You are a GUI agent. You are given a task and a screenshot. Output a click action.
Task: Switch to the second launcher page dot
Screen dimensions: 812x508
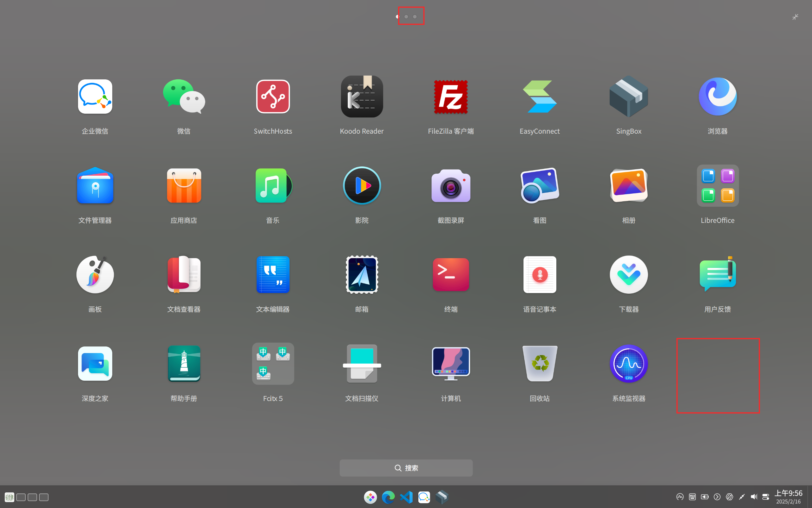coord(406,17)
